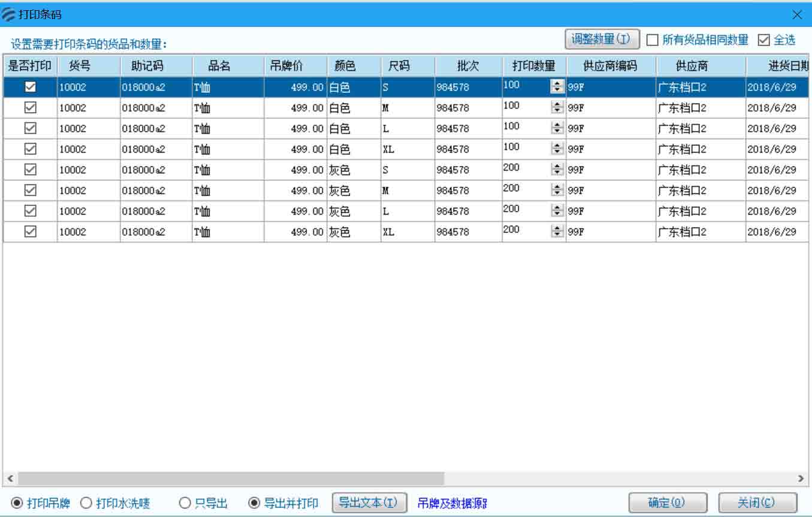Click quantity spinner for 白色 XL row
The height and width of the screenshot is (517, 812).
[557, 149]
